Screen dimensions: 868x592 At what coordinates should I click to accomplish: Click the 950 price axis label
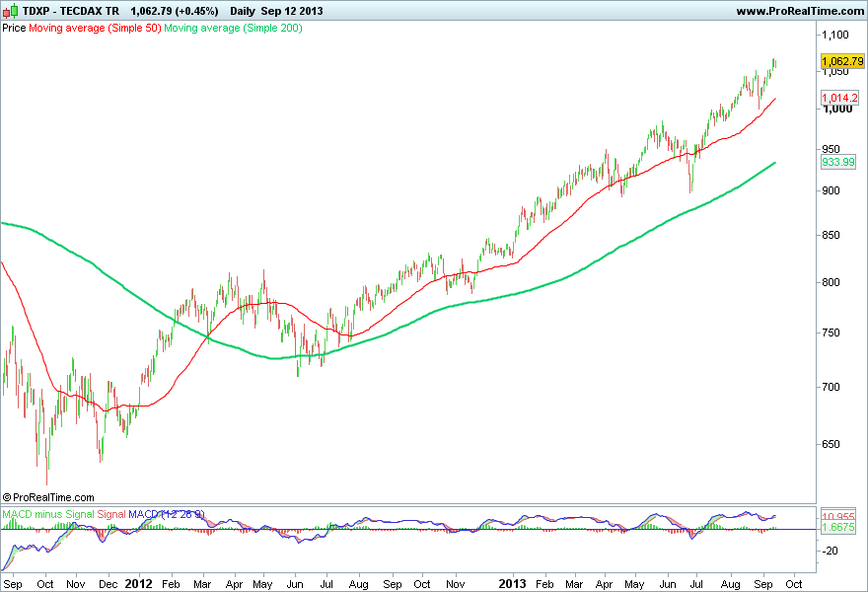click(831, 149)
